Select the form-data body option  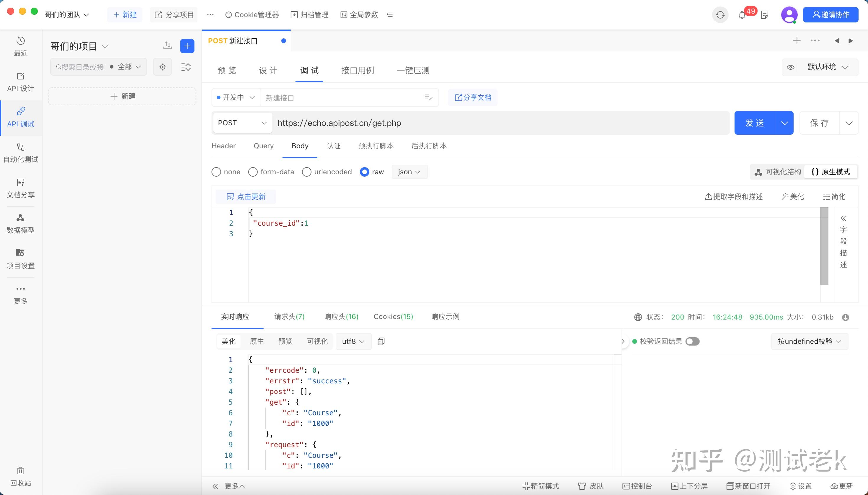point(253,172)
